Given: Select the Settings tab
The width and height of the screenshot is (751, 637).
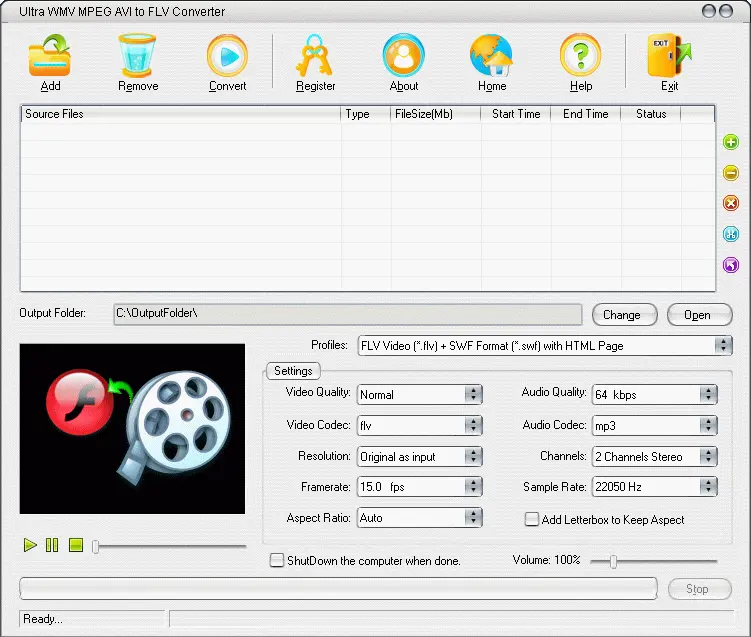Looking at the screenshot, I should 293,371.
